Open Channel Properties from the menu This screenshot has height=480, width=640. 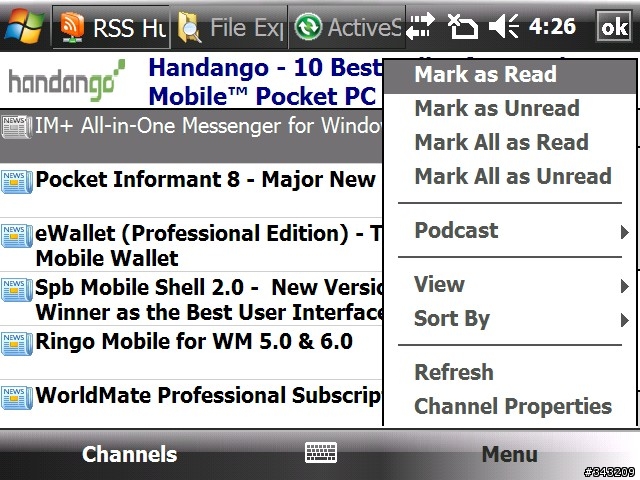pyautogui.click(x=510, y=407)
